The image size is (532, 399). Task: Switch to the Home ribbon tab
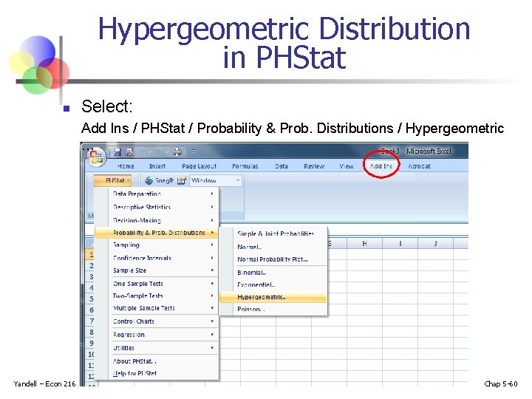(x=126, y=166)
